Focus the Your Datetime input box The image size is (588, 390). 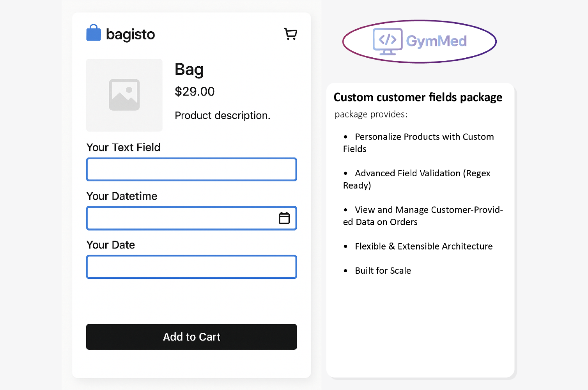tap(191, 218)
